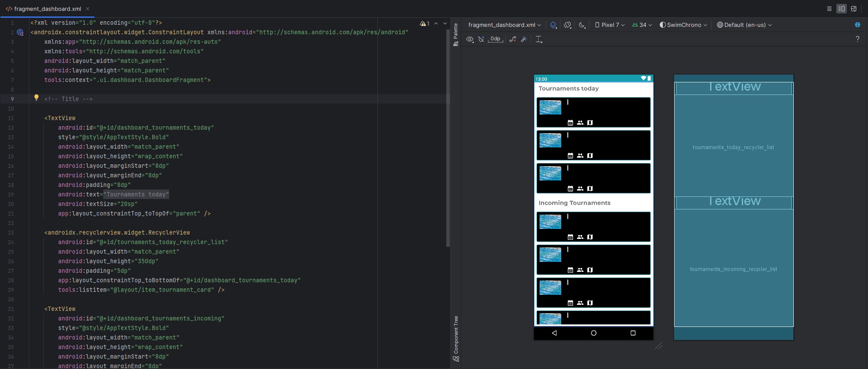Click the warnings indicator showing 1

click(425, 23)
